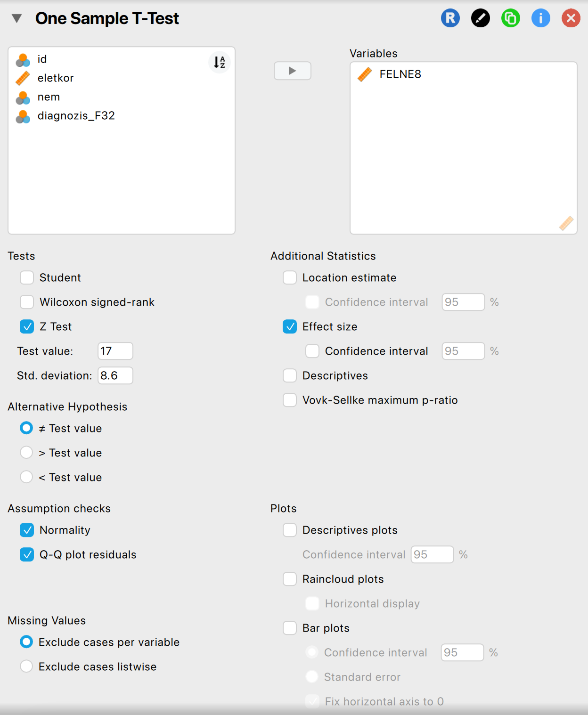Remove analysis with red close icon
588x715 pixels.
click(571, 18)
